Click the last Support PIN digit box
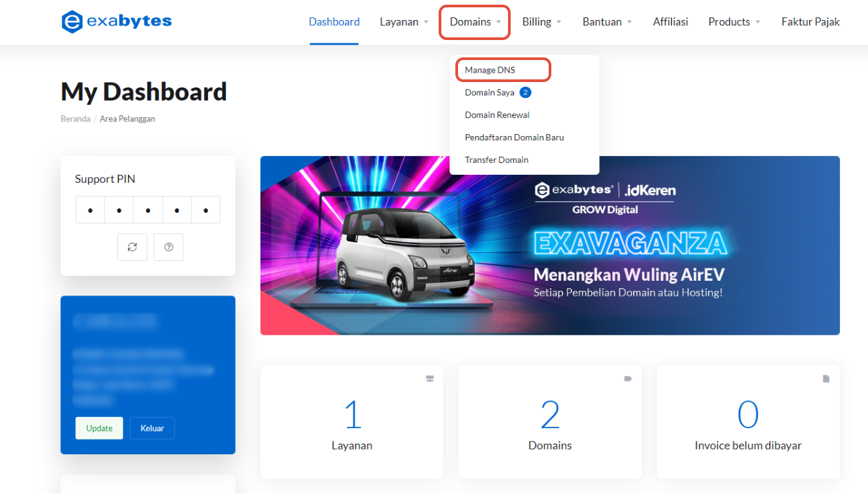The height and width of the screenshot is (493, 868). click(206, 210)
